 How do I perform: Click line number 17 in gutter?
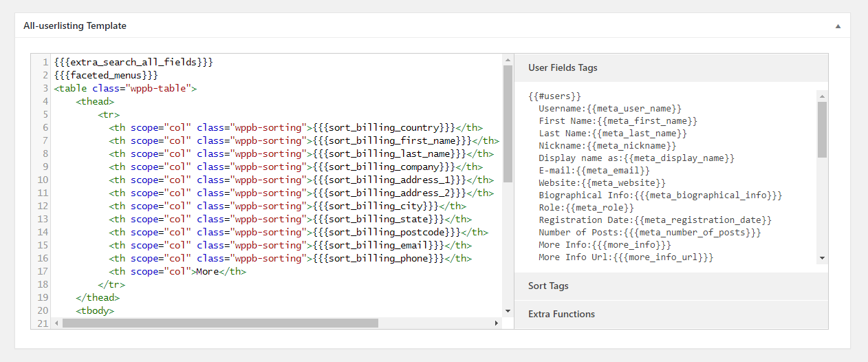coord(44,271)
